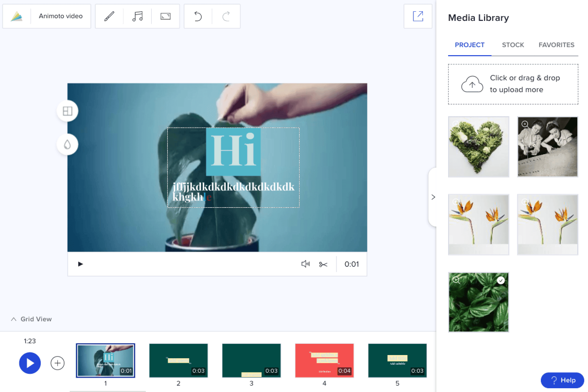Switch to the PROJECT tab
Viewport: 588px width, 392px height.
point(470,45)
